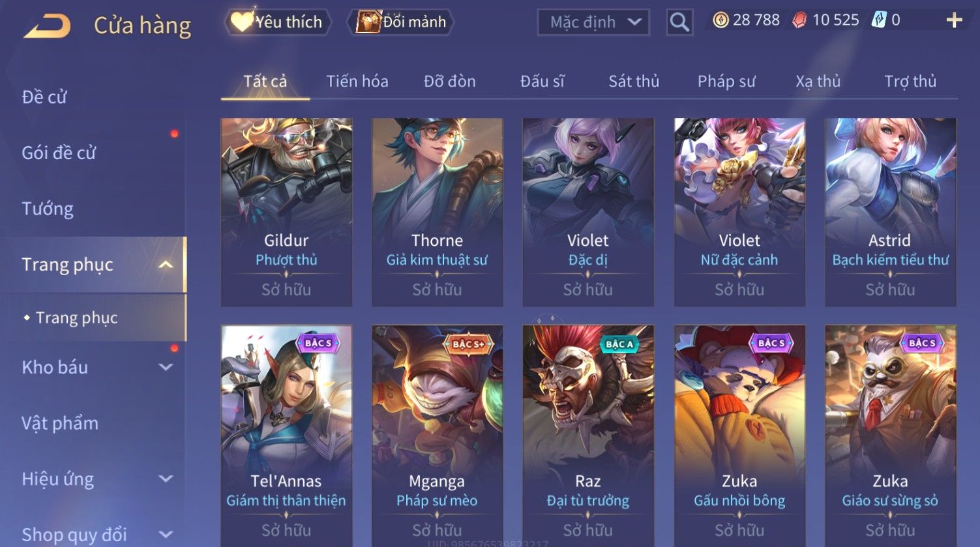Image resolution: width=980 pixels, height=547 pixels.
Task: Open the Mặc định sort dropdown
Action: click(593, 22)
